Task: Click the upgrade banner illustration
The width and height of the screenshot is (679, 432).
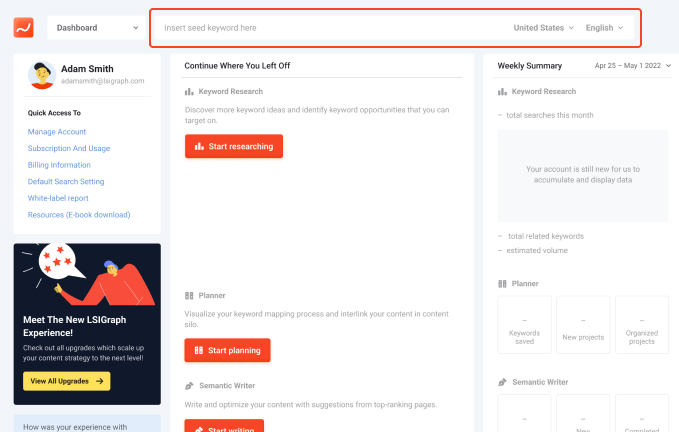Action: coord(87,274)
